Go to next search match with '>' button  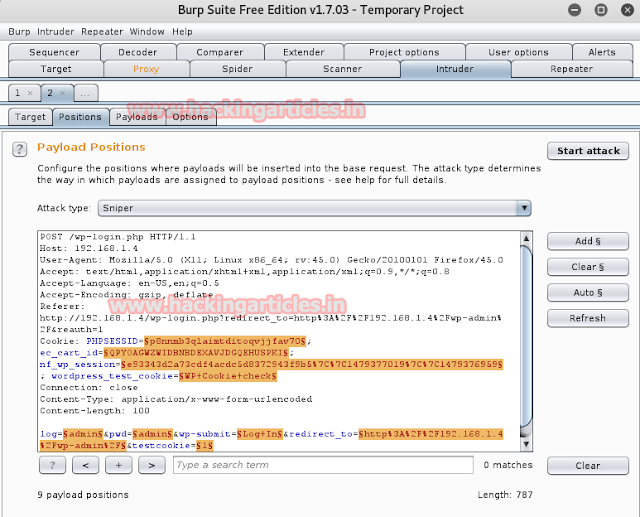151,465
